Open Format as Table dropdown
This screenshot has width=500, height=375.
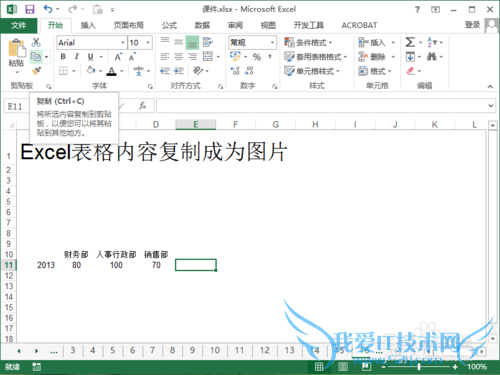(x=315, y=57)
